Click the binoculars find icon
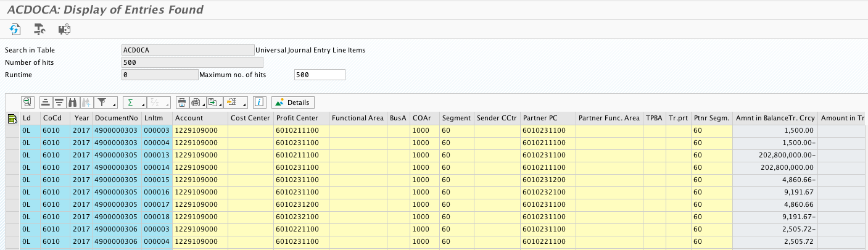The height and width of the screenshot is (250, 868). click(x=73, y=102)
